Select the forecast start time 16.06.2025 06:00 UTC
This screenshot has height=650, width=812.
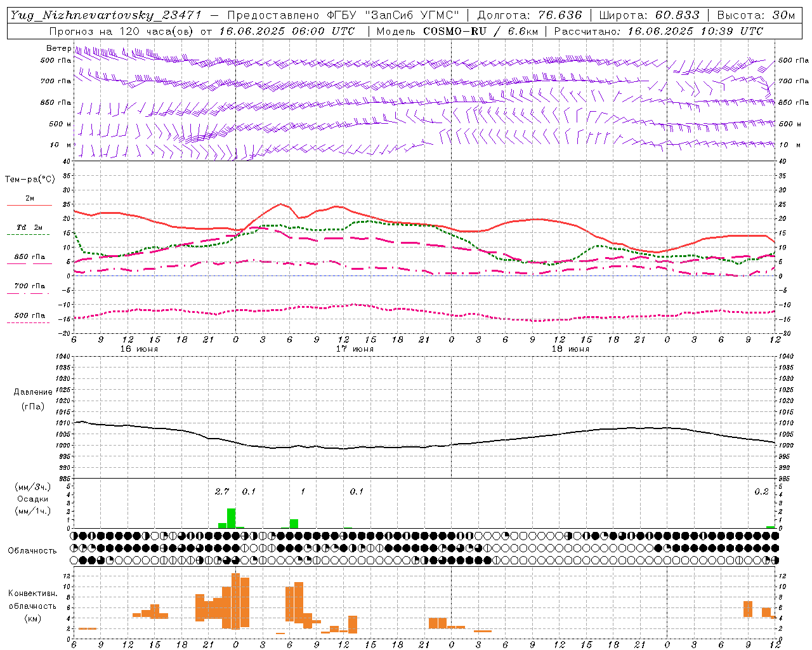point(287,31)
